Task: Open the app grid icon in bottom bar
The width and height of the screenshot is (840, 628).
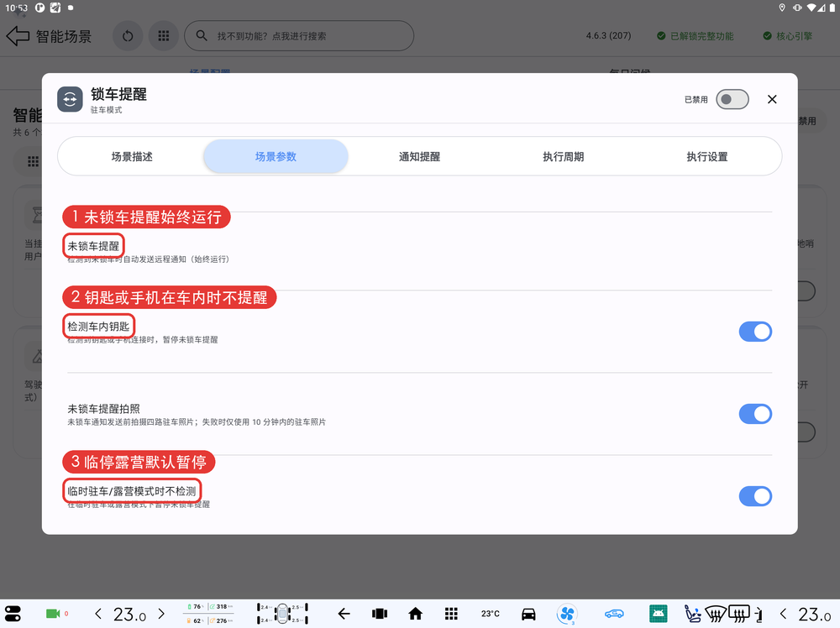Action: click(451, 614)
